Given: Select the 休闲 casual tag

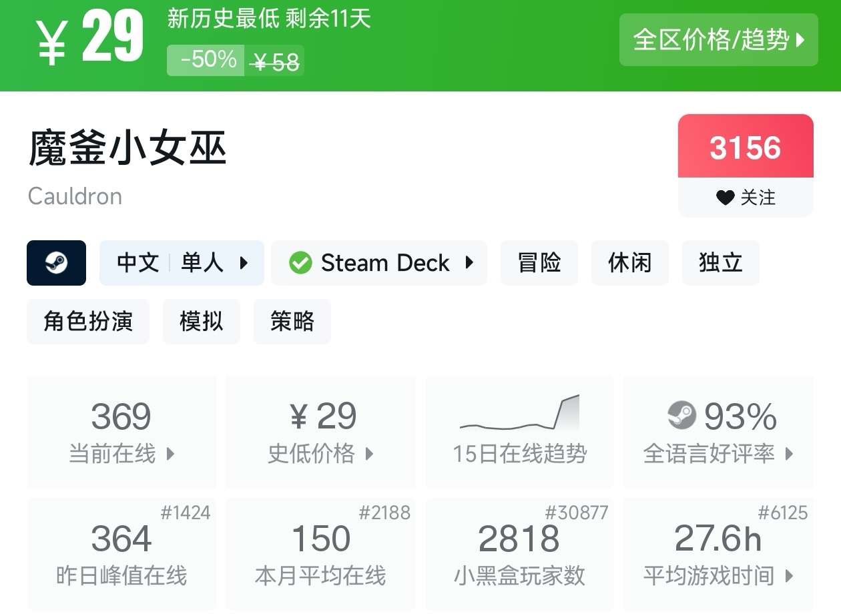Looking at the screenshot, I should [x=629, y=263].
